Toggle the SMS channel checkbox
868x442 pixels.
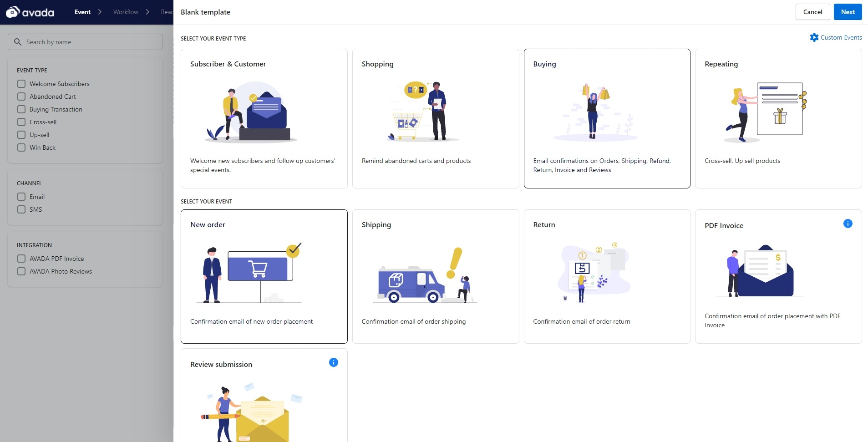21,209
